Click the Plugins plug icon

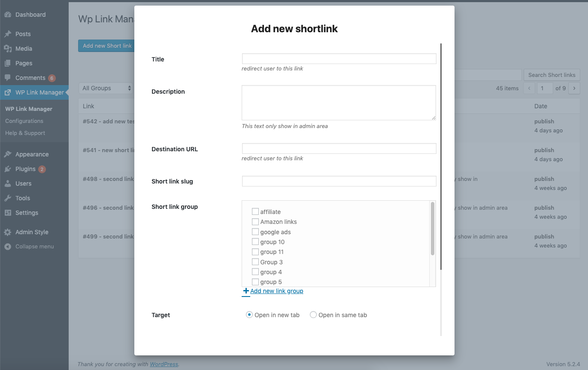(x=8, y=169)
